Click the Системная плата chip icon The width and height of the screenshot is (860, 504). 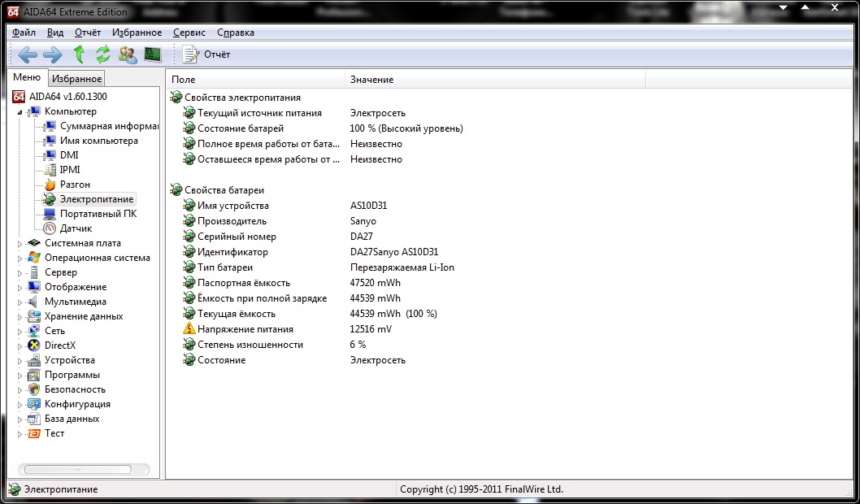pyautogui.click(x=34, y=243)
